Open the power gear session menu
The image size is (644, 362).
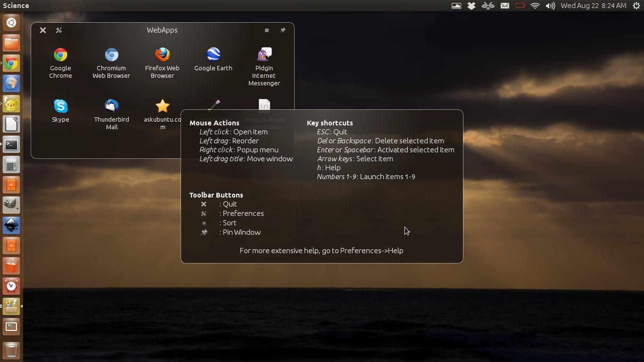tap(636, 6)
